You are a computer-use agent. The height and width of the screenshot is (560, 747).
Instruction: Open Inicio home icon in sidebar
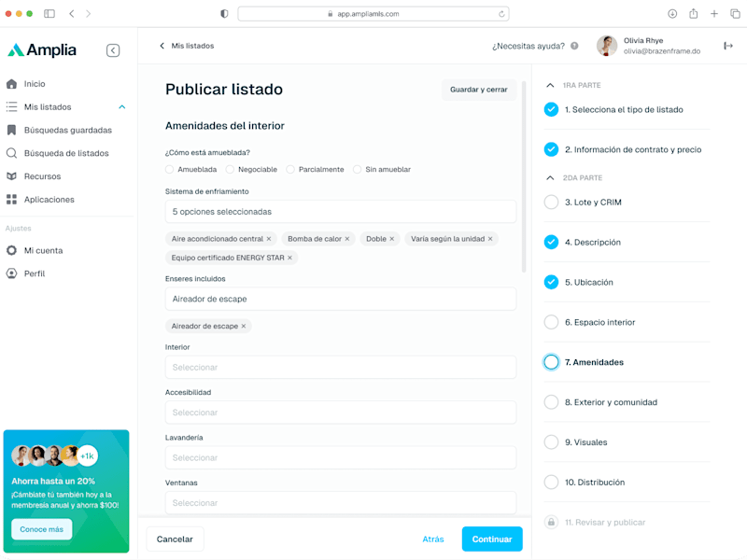[x=11, y=84]
